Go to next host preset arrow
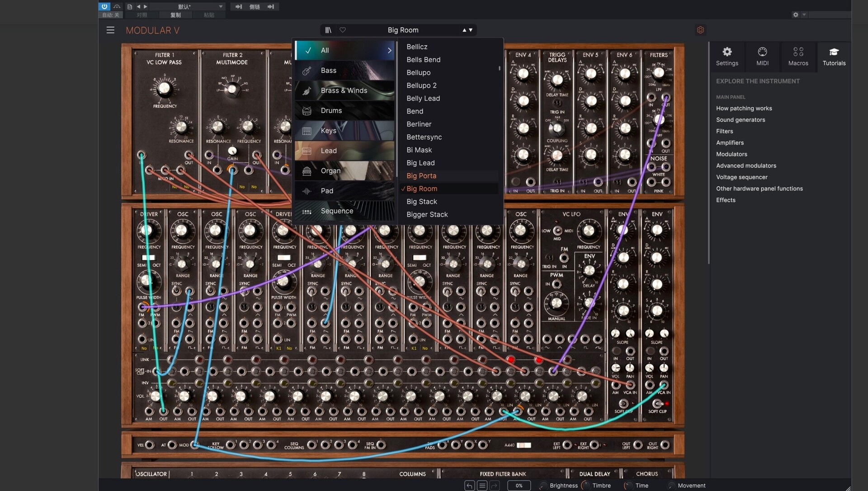Viewport: 868px width, 491px height. pyautogui.click(x=145, y=6)
